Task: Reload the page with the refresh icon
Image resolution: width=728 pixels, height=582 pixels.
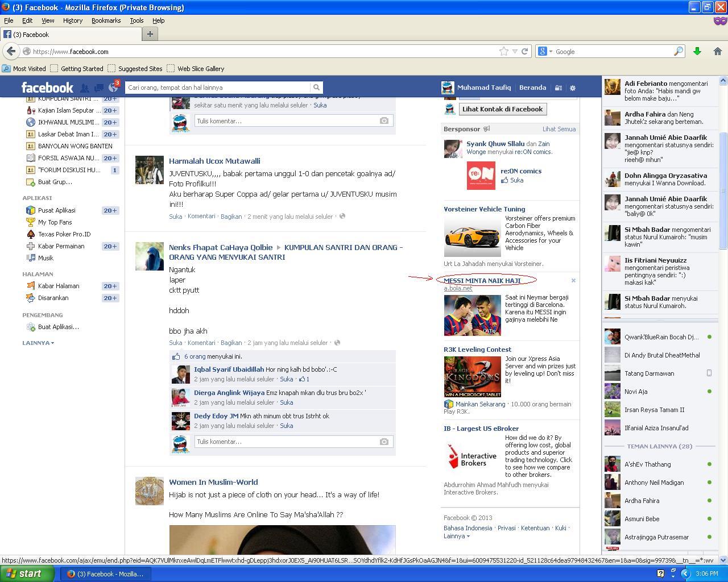Action: pos(524,51)
